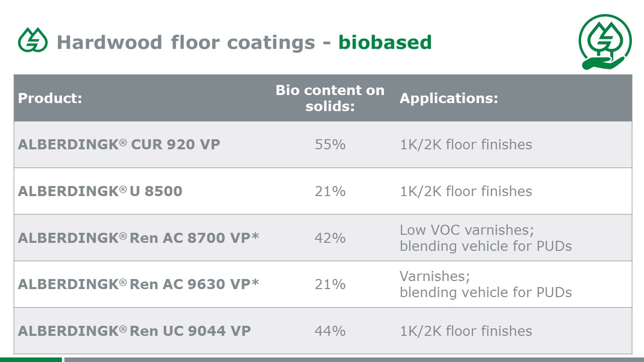Click the "Bio content on solids:" header
The width and height of the screenshot is (644, 362).
(x=330, y=98)
